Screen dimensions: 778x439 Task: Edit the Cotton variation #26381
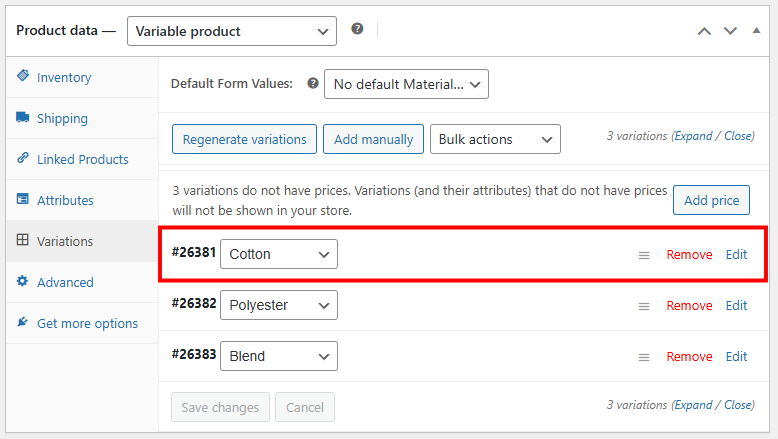[x=736, y=254]
